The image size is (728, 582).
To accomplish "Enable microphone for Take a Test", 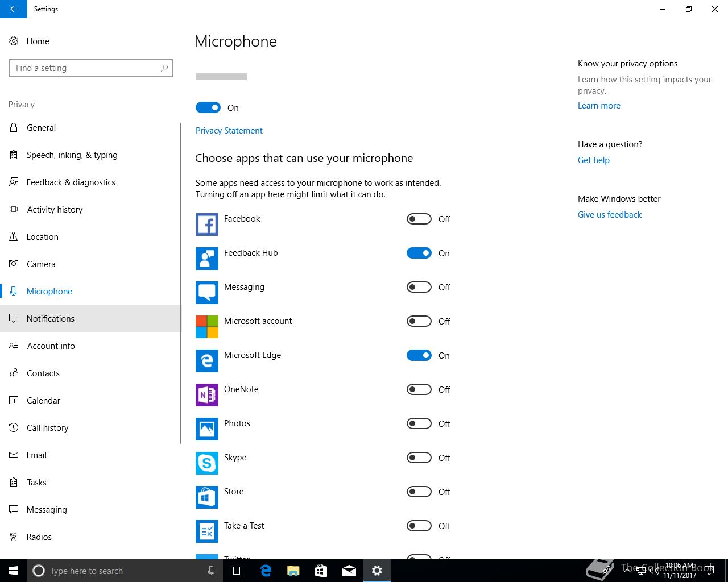I will [419, 526].
